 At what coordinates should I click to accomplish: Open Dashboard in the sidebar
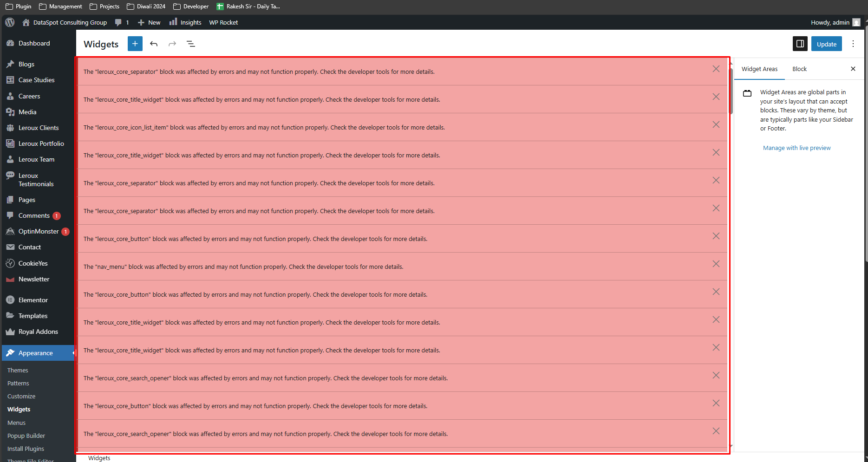click(x=38, y=43)
